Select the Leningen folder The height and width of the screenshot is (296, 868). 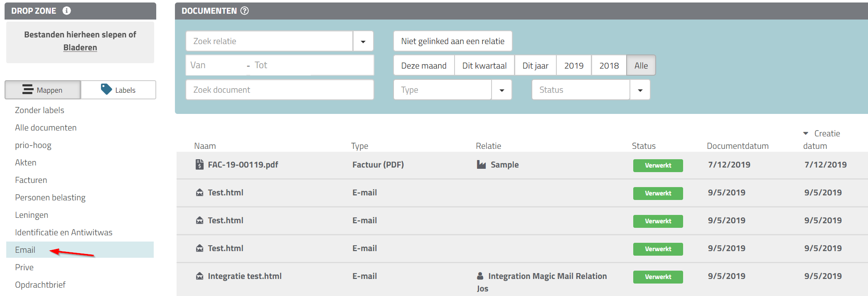[x=32, y=215]
